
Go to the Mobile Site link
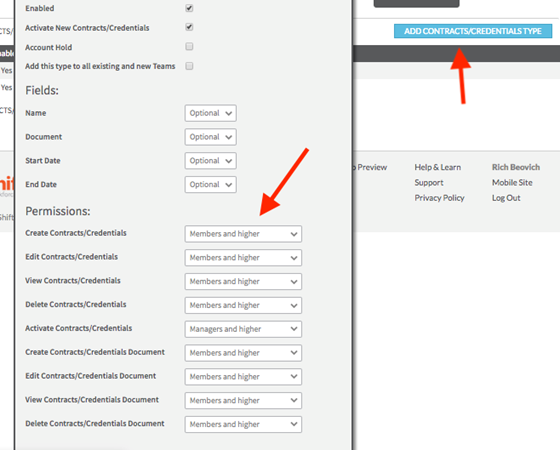click(512, 182)
